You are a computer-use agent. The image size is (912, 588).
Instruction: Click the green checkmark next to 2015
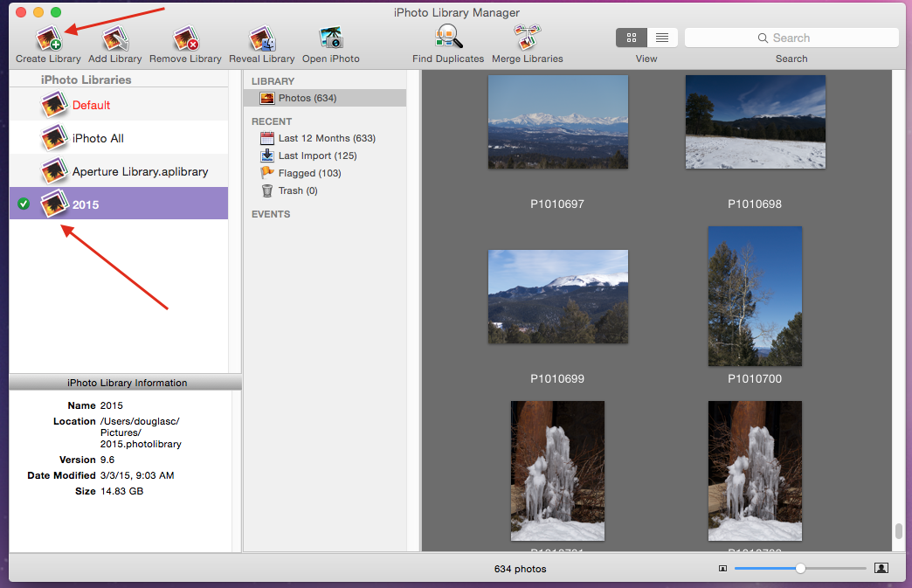pos(22,204)
